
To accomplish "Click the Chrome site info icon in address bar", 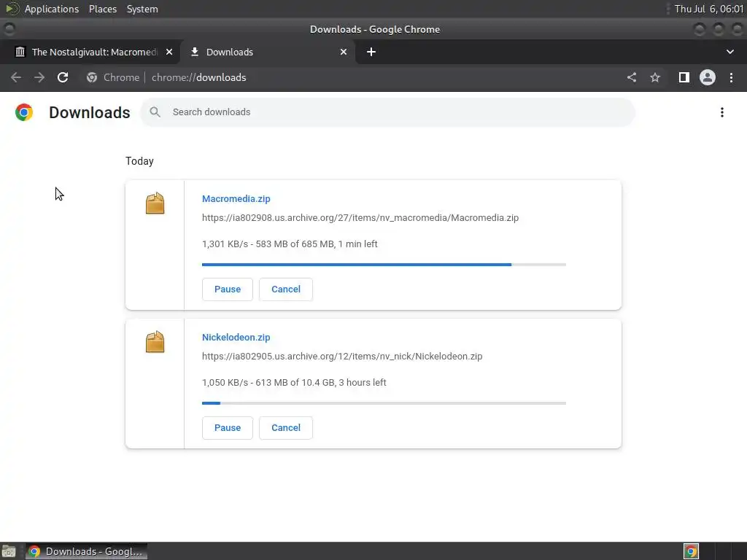I will (92, 77).
